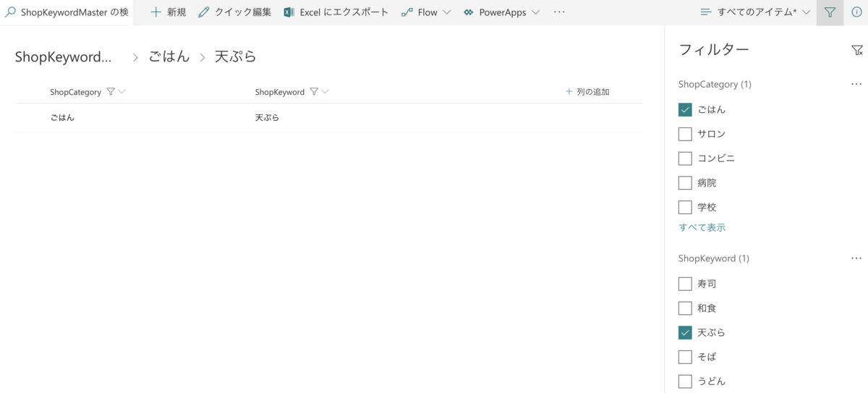868x393 pixels.
Task: Uncheck the 天ぷら filter checkbox
Action: pyautogui.click(x=685, y=333)
